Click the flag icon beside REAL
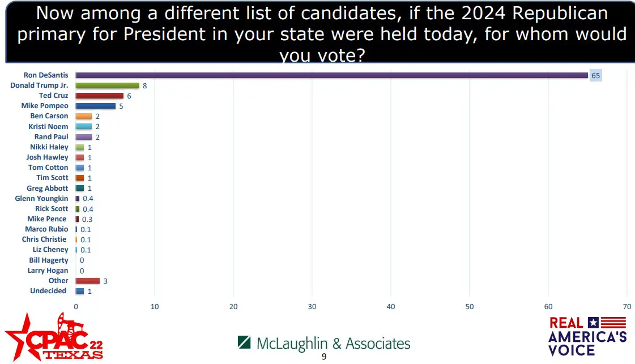The width and height of the screenshot is (635, 364). (x=607, y=322)
